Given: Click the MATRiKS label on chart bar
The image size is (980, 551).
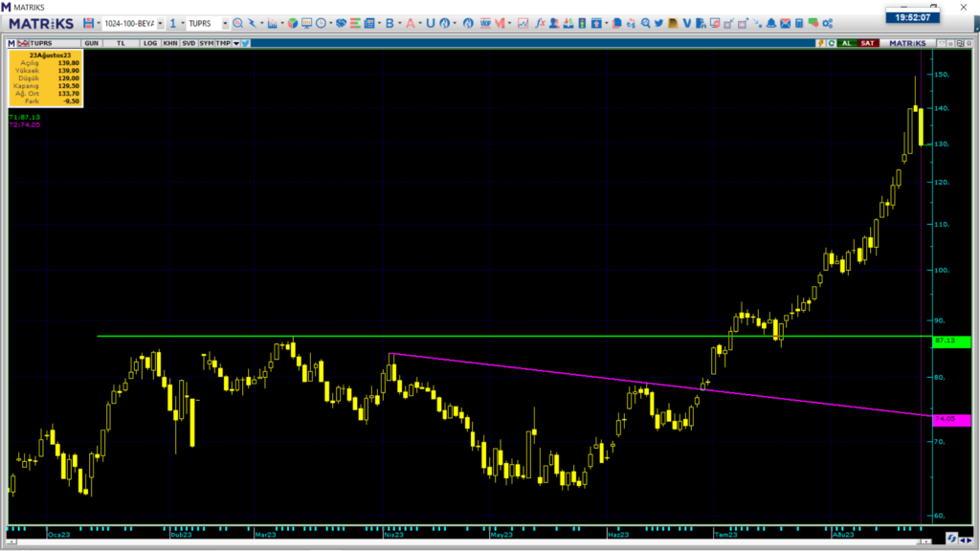Looking at the screenshot, I should [907, 43].
